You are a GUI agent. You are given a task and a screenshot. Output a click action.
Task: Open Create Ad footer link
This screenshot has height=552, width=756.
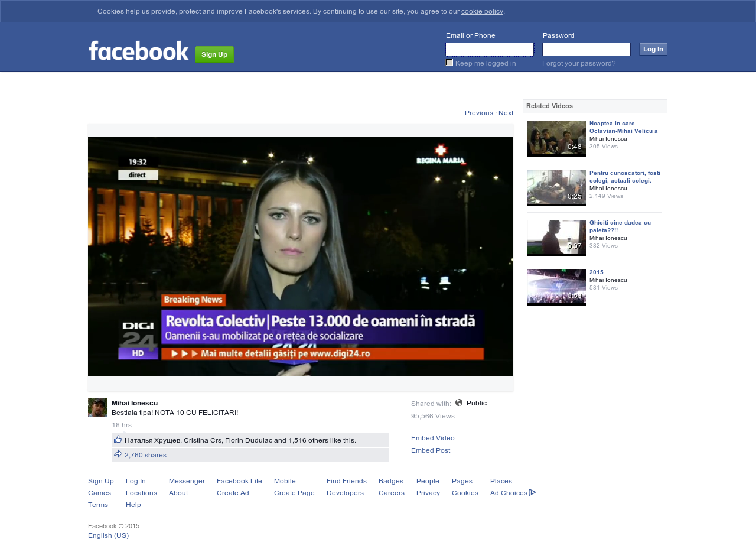point(233,493)
